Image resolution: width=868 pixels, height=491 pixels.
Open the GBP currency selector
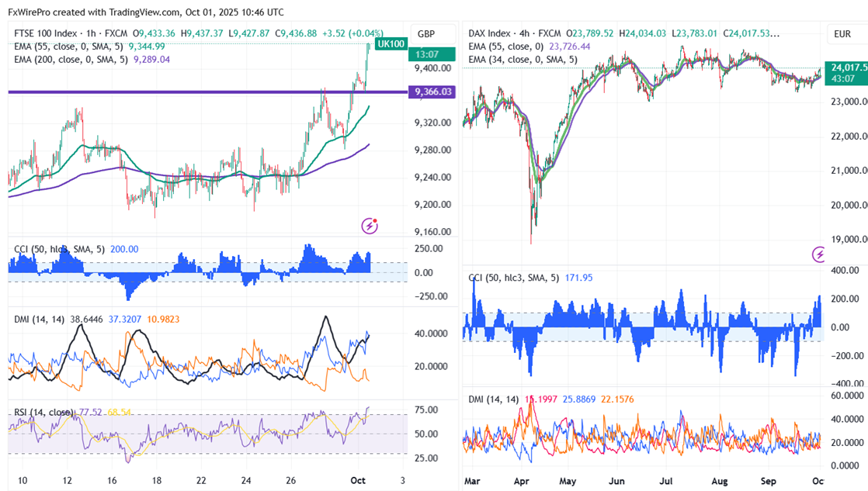point(426,34)
